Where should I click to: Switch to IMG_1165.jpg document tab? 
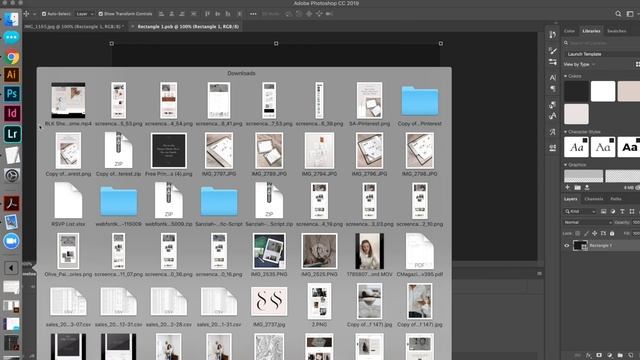click(75, 27)
